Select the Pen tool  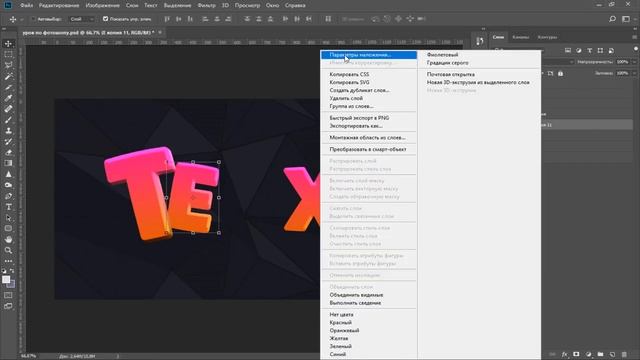pos(8,196)
